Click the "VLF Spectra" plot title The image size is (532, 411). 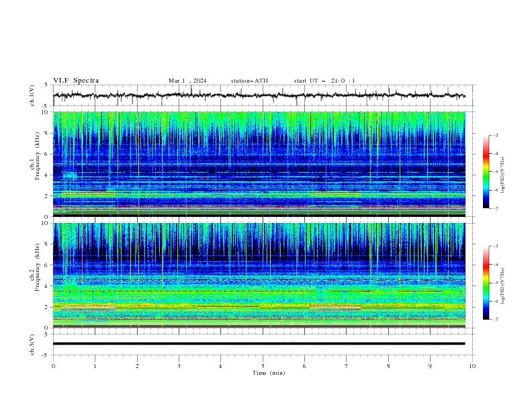click(76, 81)
